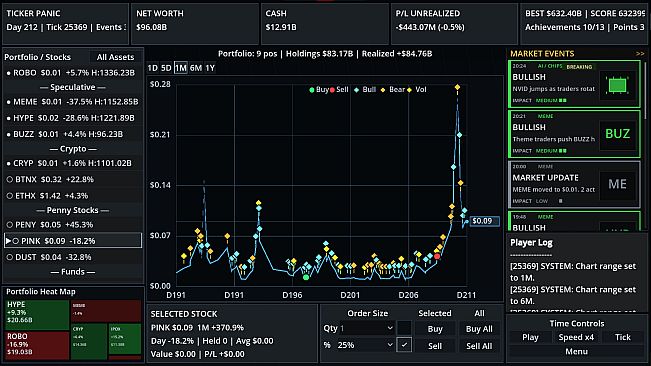
Task: Click the green chip icon on NVID event
Action: [x=617, y=85]
